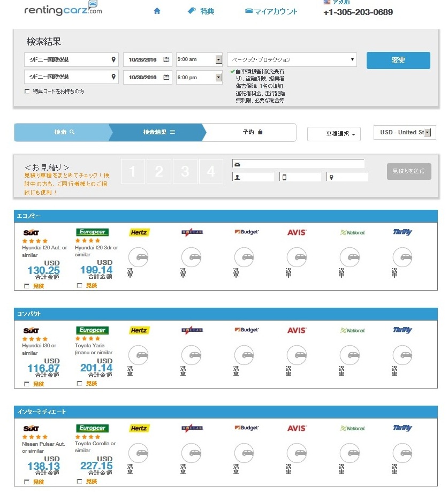Open the マイアカウント menu item
The height and width of the screenshot is (495, 448).
271,12
